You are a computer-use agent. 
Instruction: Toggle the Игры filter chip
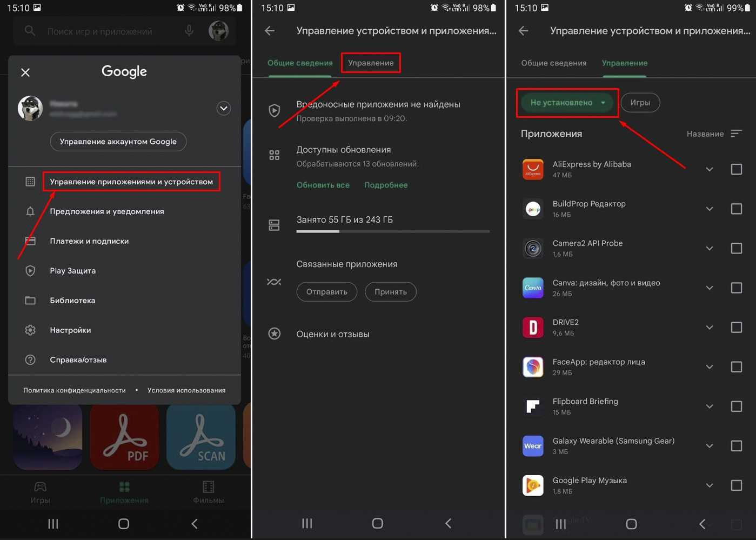click(x=640, y=103)
